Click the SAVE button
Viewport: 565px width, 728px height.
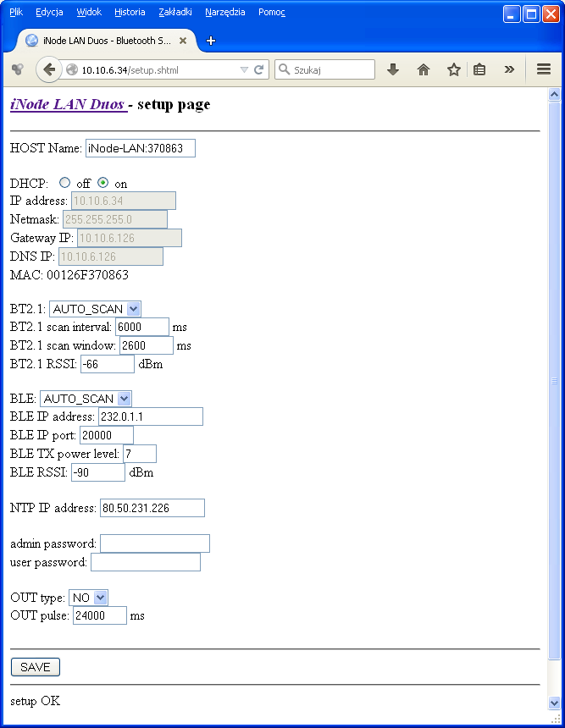[x=36, y=667]
